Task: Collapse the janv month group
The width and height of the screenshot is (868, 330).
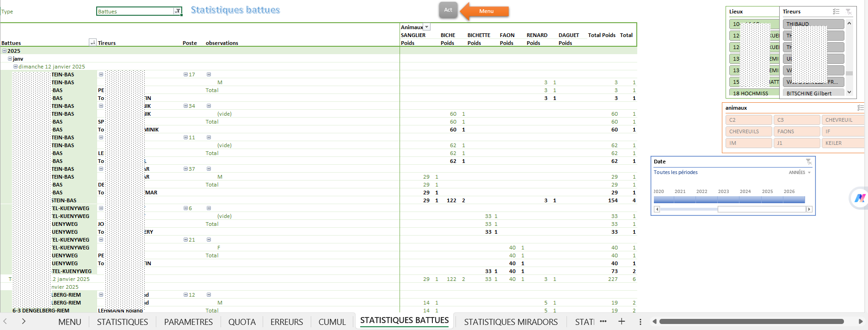Action: point(10,59)
